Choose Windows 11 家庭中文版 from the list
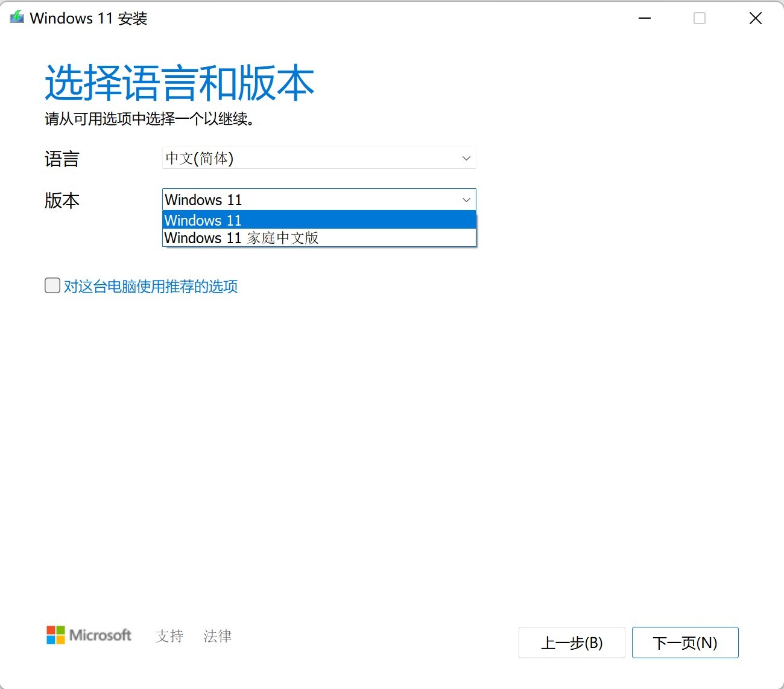784x689 pixels. point(319,238)
